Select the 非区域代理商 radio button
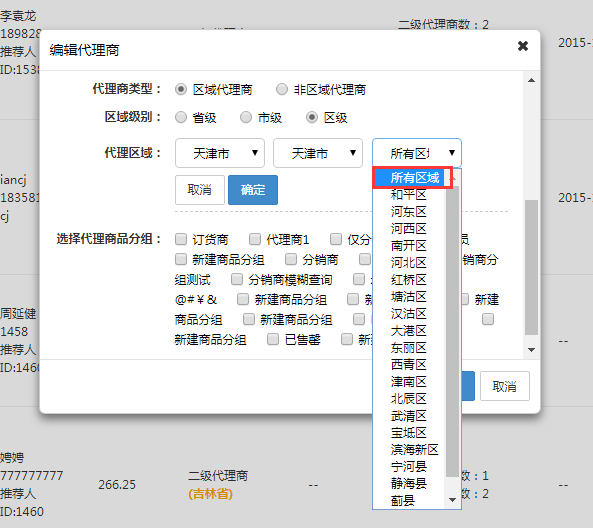This screenshot has height=528, width=593. point(282,89)
